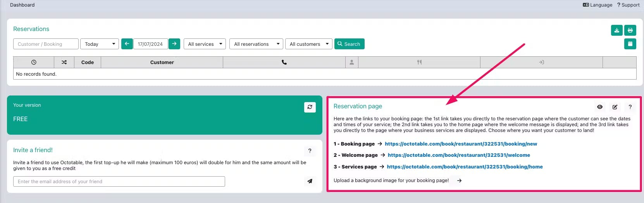Click the Customer column header
This screenshot has width=644, height=203.
(162, 62)
